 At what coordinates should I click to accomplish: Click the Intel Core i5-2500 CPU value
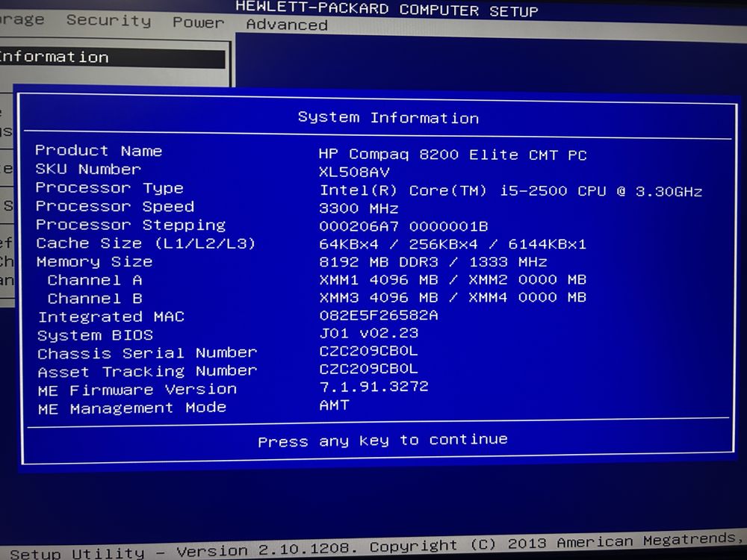[511, 191]
